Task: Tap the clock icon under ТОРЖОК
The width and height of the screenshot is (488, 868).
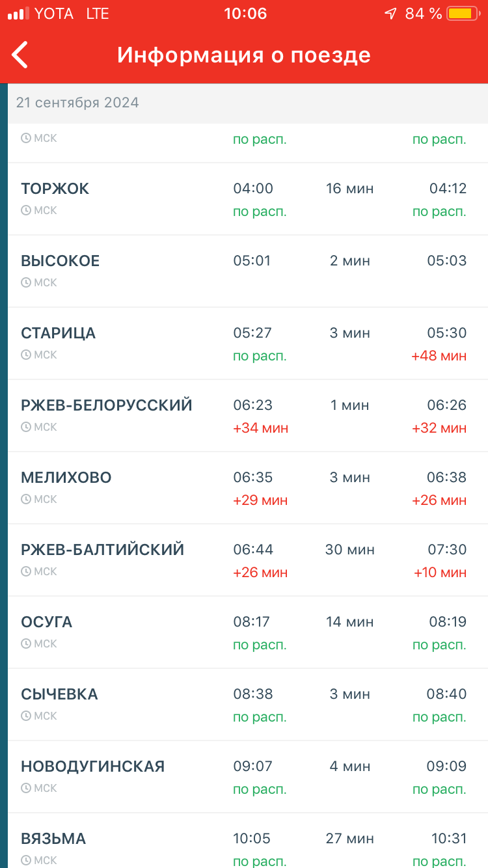Action: coord(26,210)
